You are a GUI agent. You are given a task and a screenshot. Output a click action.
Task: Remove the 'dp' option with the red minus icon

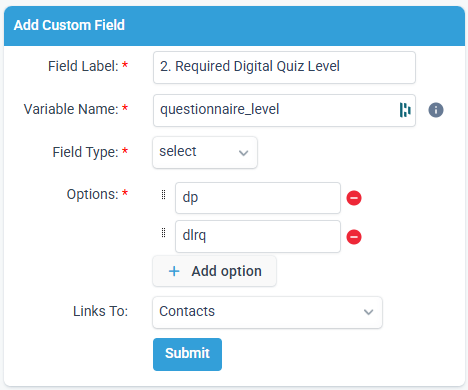354,198
